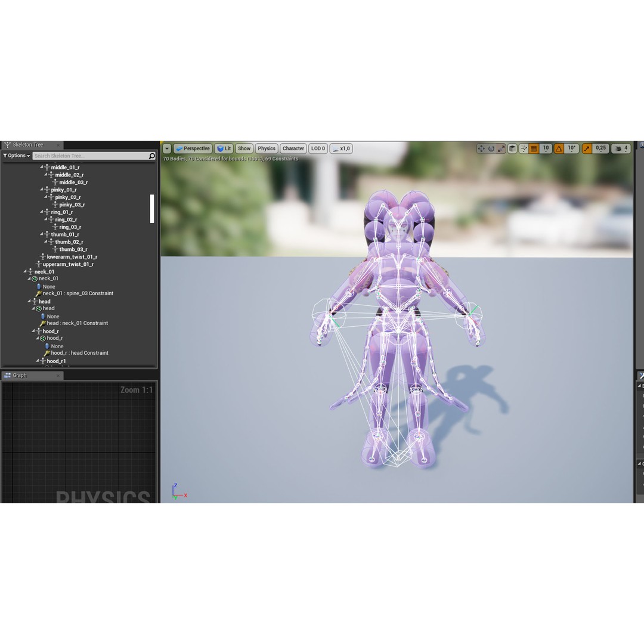Open camera speed 4 dropdown

(x=621, y=148)
